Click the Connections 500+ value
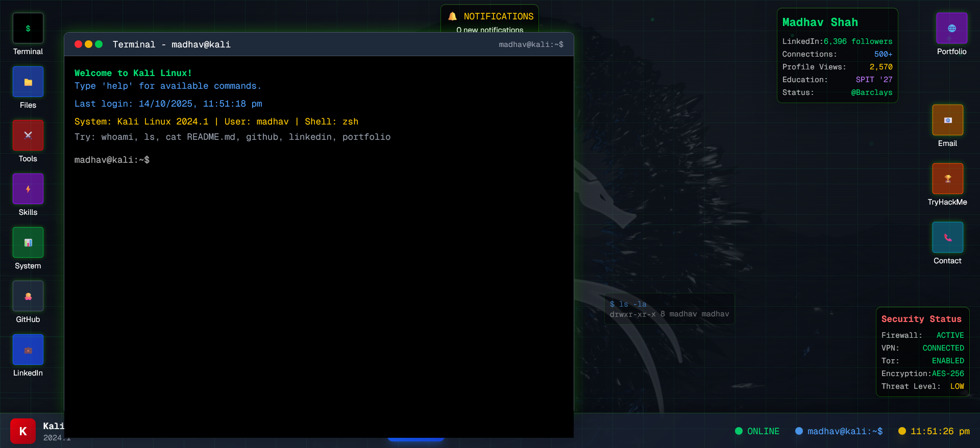The height and width of the screenshot is (448, 980). pos(883,54)
